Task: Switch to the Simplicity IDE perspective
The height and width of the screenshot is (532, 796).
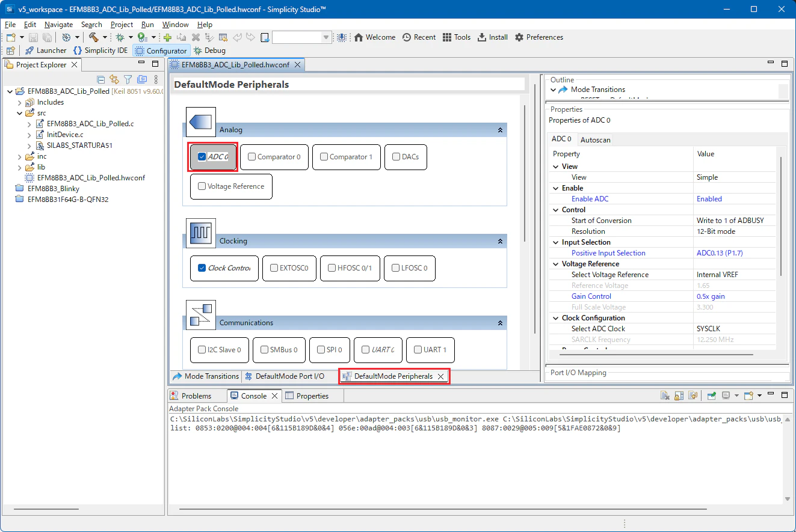Action: [100, 50]
